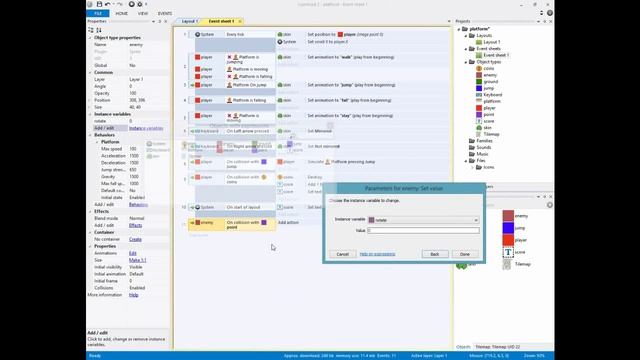Click the gear debug icon in the title toolbar
This screenshot has height=360, width=640.
click(x=140, y=4)
